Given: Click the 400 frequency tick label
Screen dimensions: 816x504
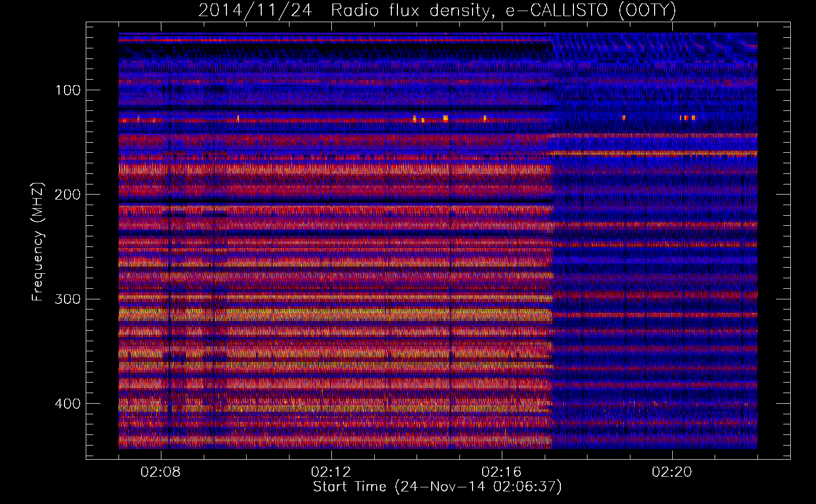Looking at the screenshot, I should [68, 404].
